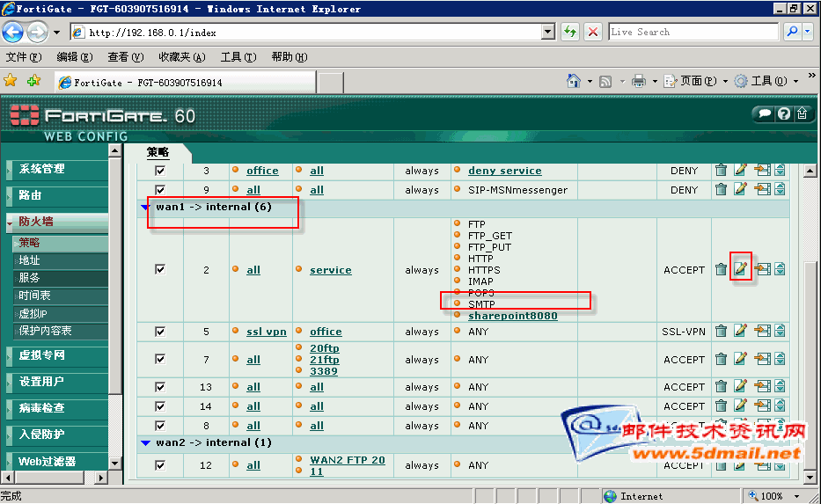
Task: Expand the 虚拟专网 sidebar menu
Action: [x=56, y=355]
